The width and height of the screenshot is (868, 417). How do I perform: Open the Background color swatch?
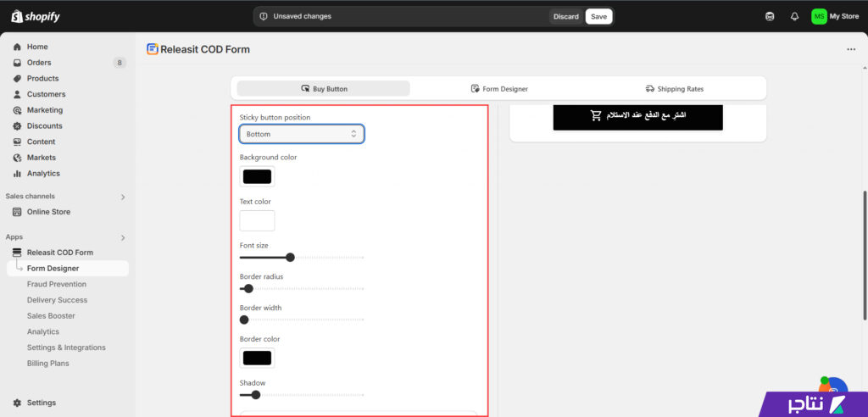[257, 176]
